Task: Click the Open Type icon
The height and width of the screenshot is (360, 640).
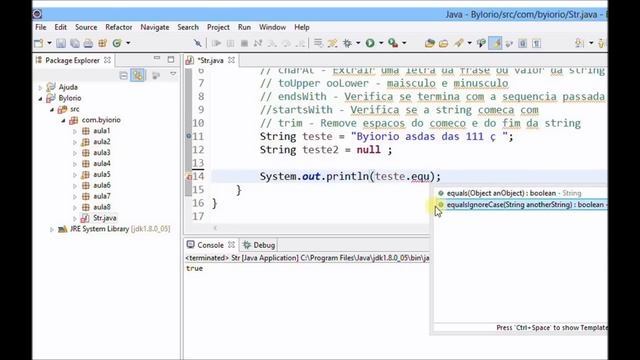Action: [429, 43]
